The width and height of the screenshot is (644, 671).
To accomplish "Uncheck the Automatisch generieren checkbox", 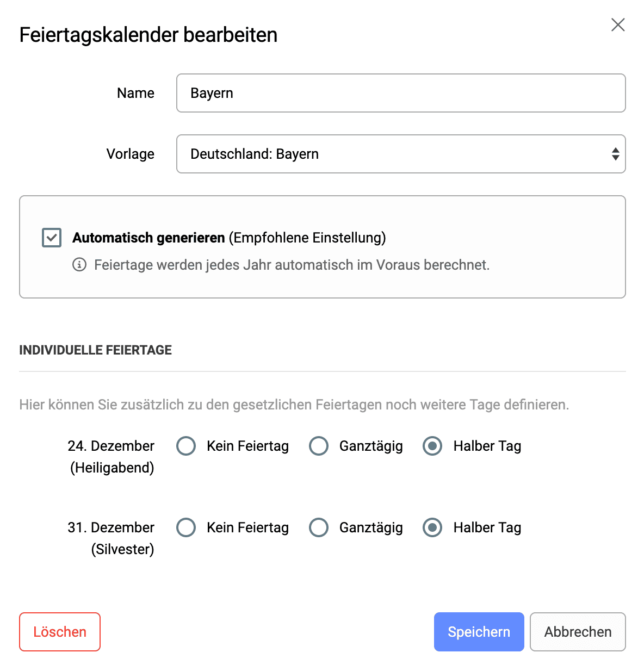I will tap(52, 238).
